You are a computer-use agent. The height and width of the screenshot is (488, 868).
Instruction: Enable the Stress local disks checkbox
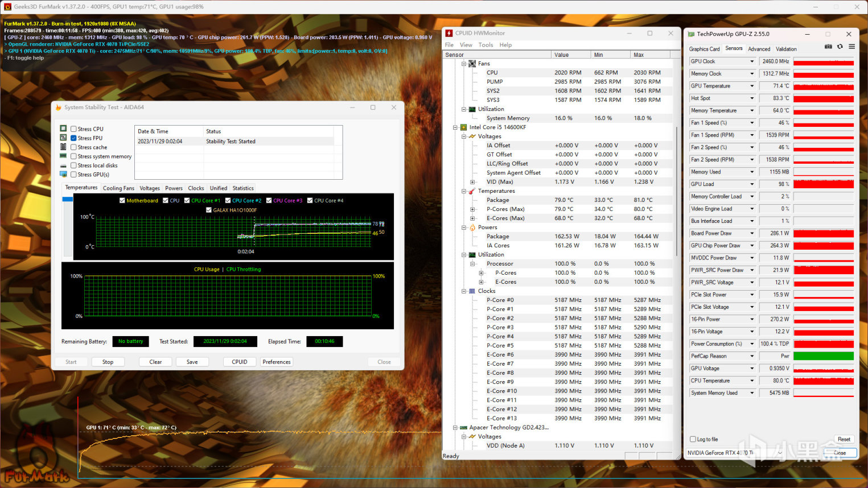click(x=73, y=166)
